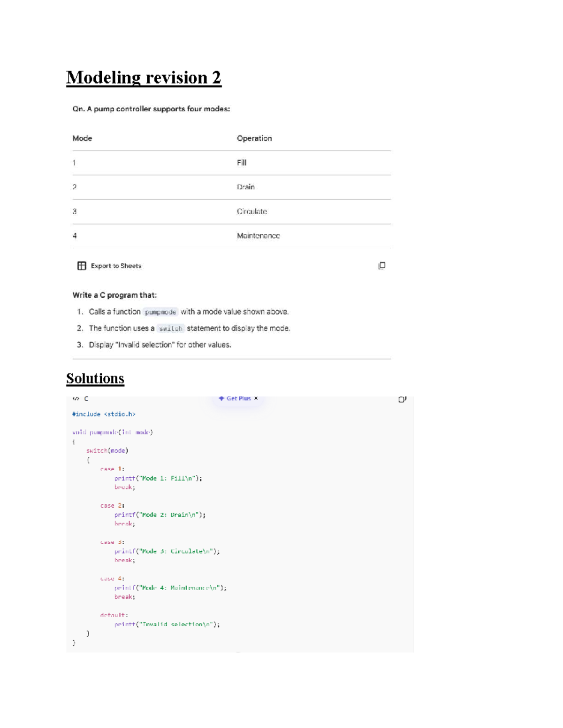Image resolution: width=563 pixels, height=728 pixels.
Task: Click the printf "Invalid selection" code line
Action: tap(167, 624)
